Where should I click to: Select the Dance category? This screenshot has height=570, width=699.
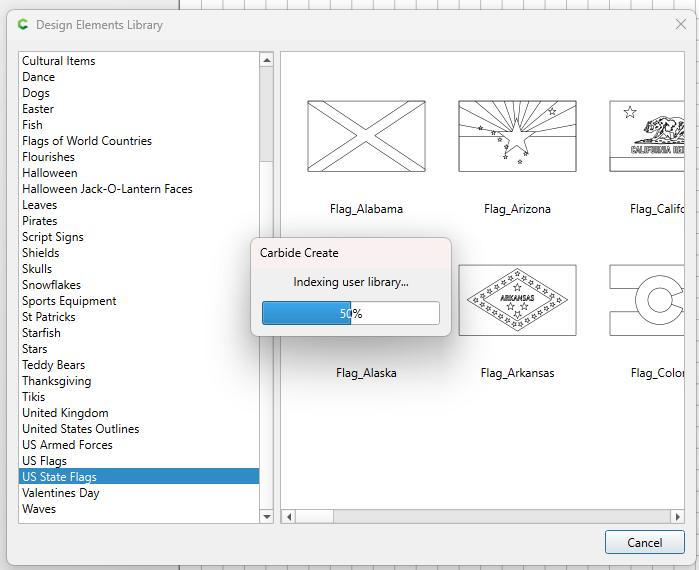[x=139, y=77]
